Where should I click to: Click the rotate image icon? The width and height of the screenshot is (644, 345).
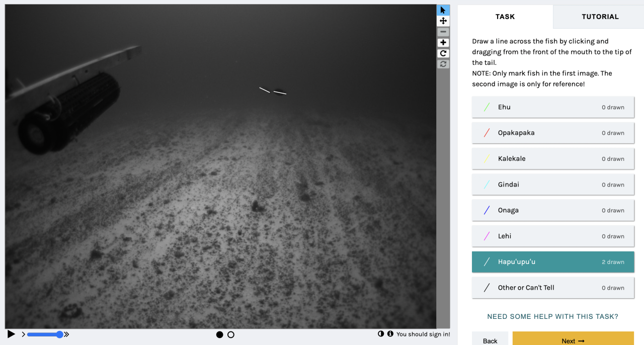click(443, 53)
